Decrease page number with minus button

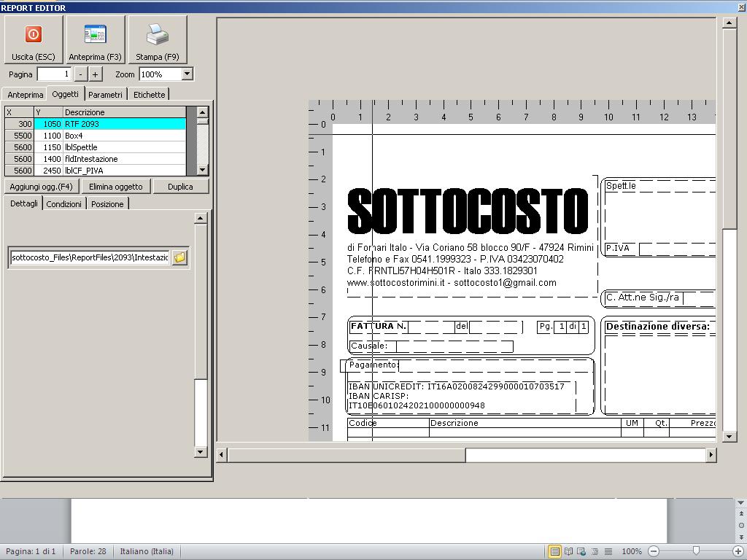(x=80, y=74)
